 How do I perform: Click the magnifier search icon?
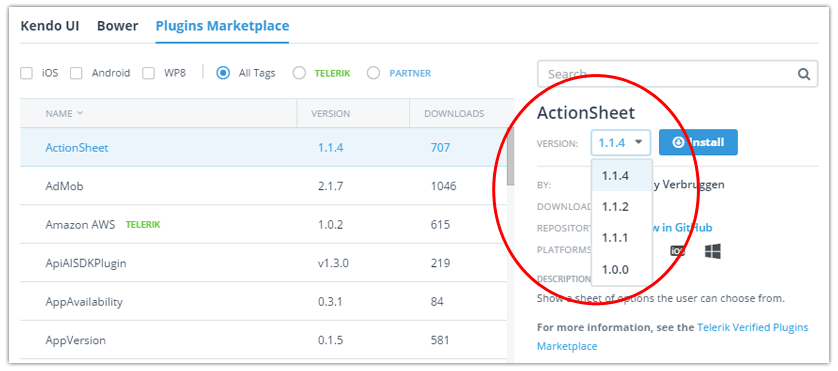(804, 74)
